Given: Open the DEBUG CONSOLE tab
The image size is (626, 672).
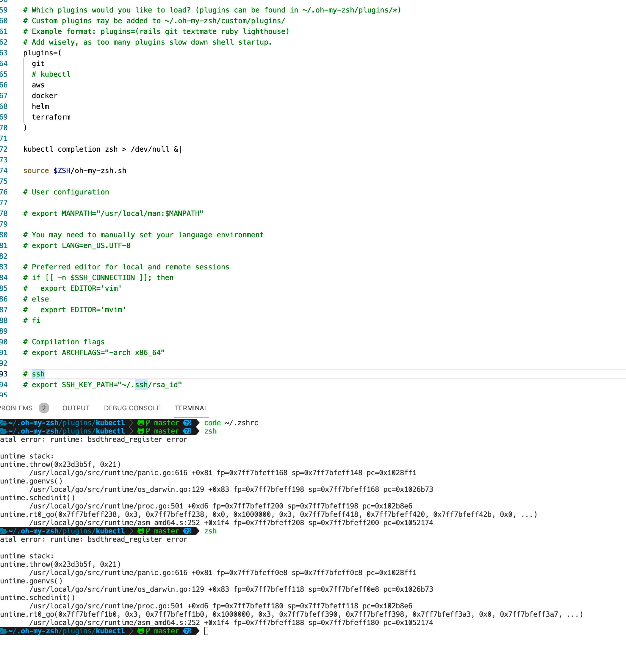Looking at the screenshot, I should tap(132, 408).
